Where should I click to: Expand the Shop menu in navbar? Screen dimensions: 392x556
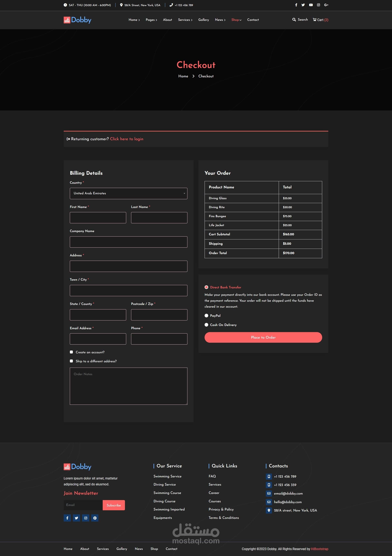[236, 20]
